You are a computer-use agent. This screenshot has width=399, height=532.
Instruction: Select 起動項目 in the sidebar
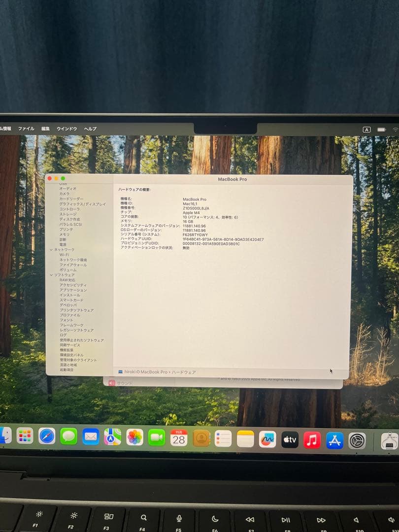[x=66, y=370]
